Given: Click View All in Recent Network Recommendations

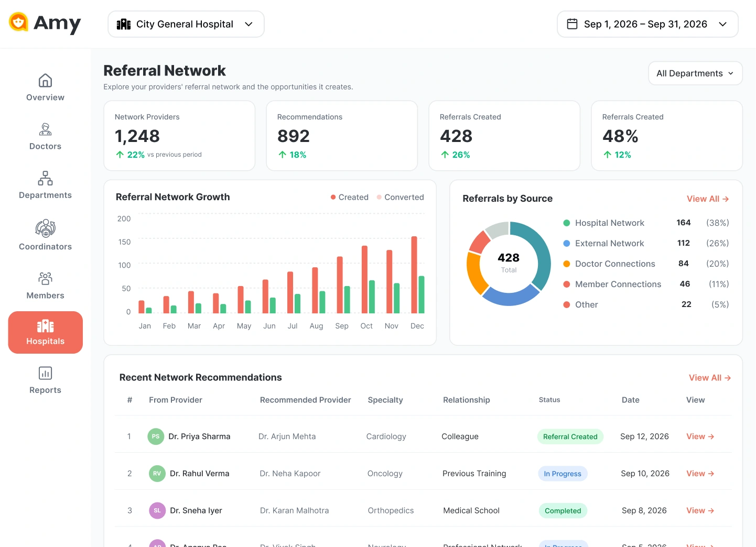Looking at the screenshot, I should pos(710,378).
